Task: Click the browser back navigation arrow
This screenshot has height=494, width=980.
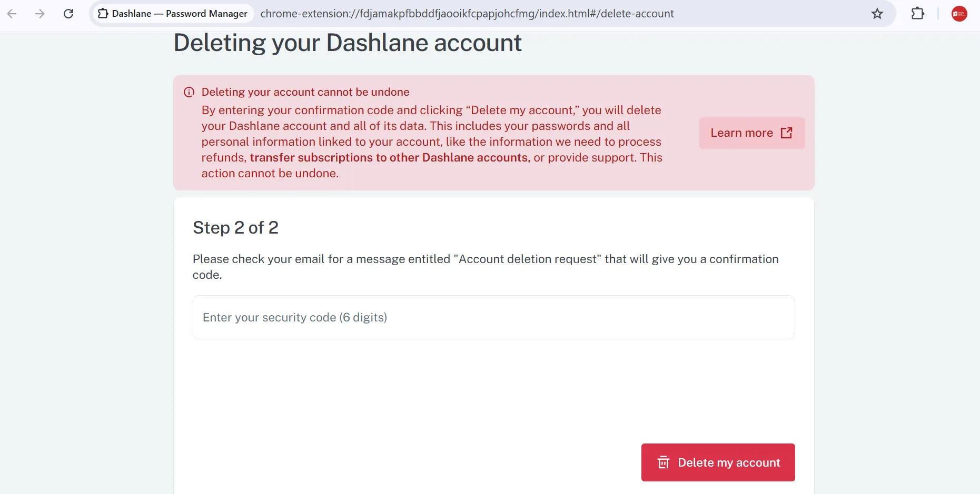Action: (x=12, y=14)
